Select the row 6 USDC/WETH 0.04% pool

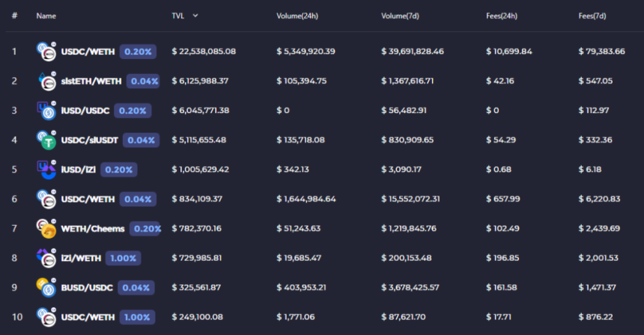click(88, 199)
